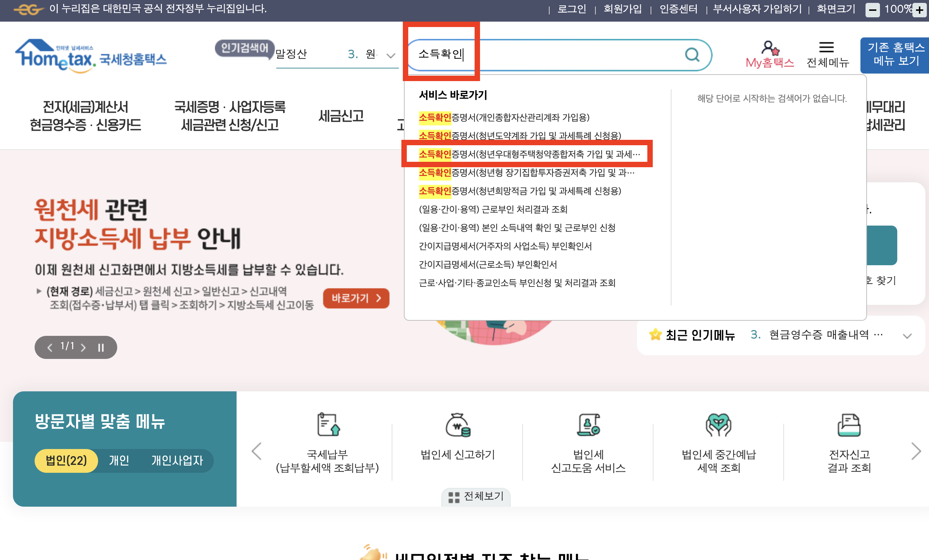Select the 개인사업자 visitor type
The height and width of the screenshot is (560, 929).
[x=177, y=460]
